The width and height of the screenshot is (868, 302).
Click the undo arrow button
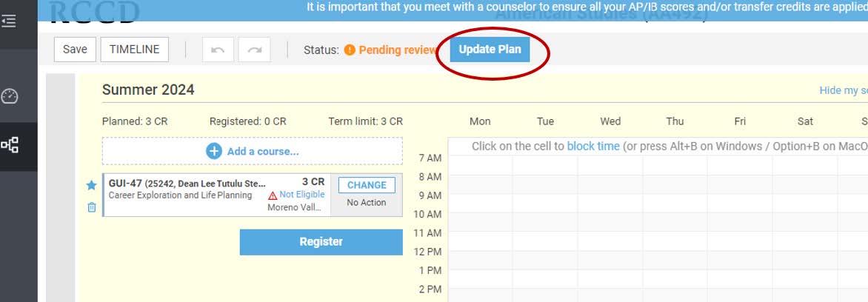click(218, 50)
